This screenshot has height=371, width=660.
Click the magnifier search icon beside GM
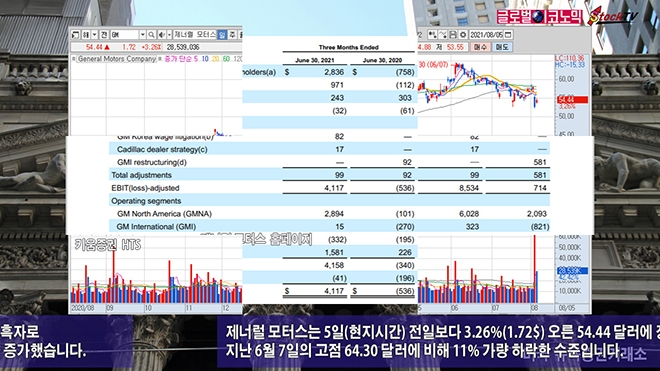(x=151, y=35)
